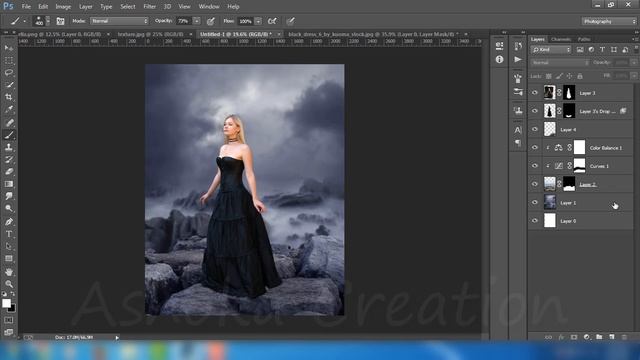Open the Actions panel play icon
The height and width of the screenshot is (360, 640).
pyautogui.click(x=518, y=60)
